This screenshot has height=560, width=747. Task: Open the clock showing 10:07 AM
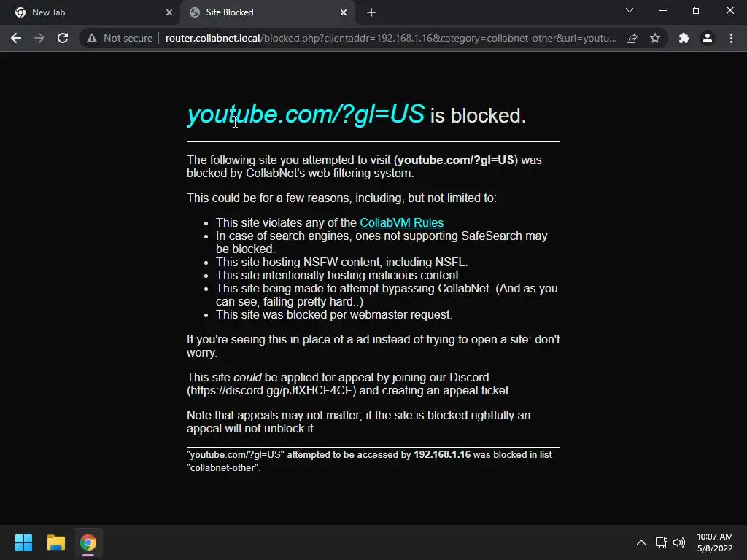pos(715,542)
